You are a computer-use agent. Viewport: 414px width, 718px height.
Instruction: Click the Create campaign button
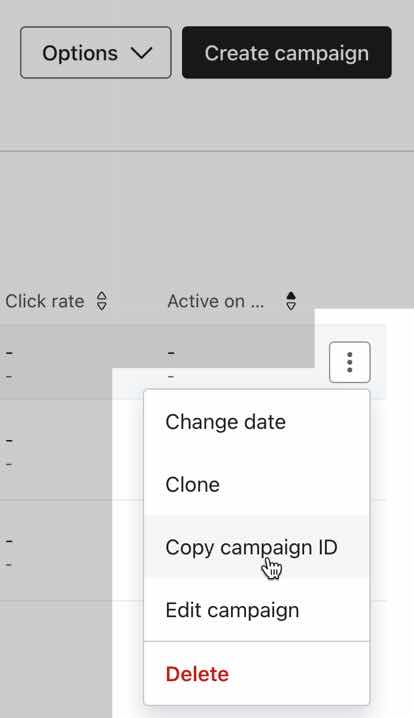click(287, 53)
